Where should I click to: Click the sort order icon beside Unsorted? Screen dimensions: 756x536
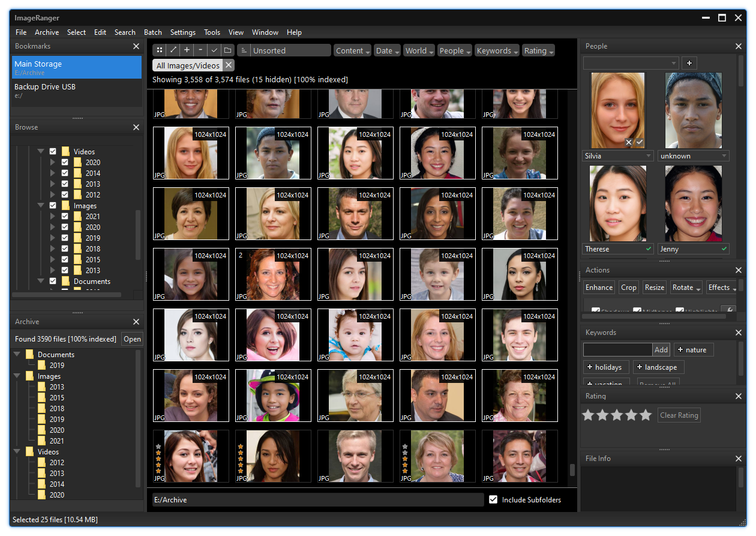[x=244, y=50]
